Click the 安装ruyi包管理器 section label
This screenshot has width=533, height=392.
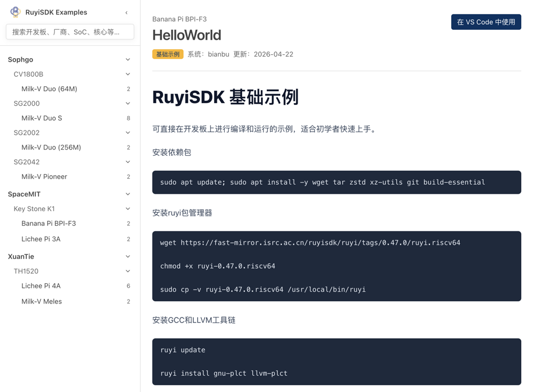pos(182,213)
